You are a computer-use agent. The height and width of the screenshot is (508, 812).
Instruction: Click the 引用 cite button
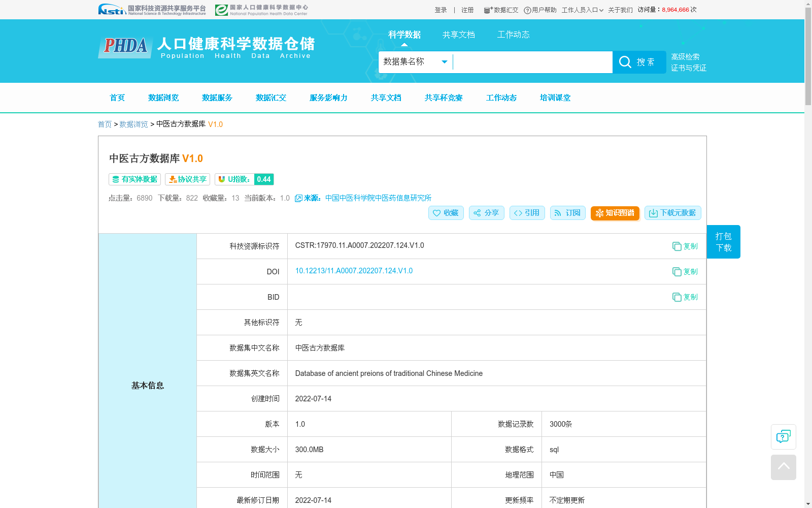(x=527, y=213)
